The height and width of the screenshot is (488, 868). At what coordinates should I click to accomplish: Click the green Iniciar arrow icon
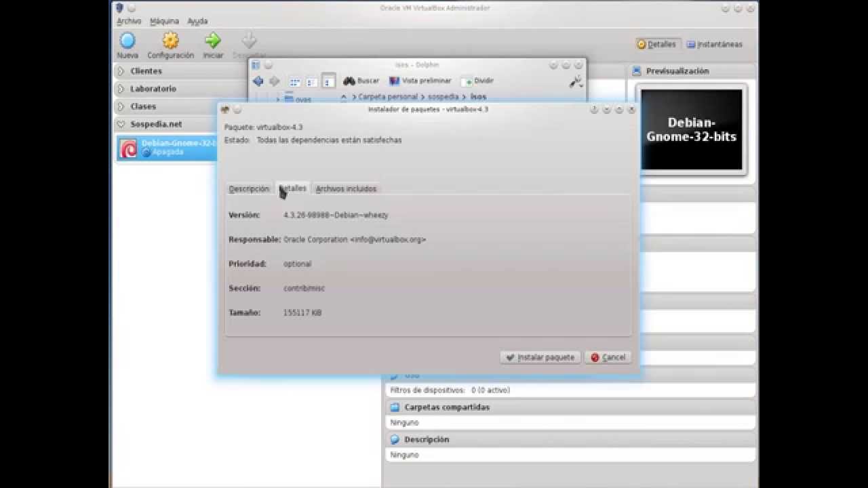click(x=213, y=40)
